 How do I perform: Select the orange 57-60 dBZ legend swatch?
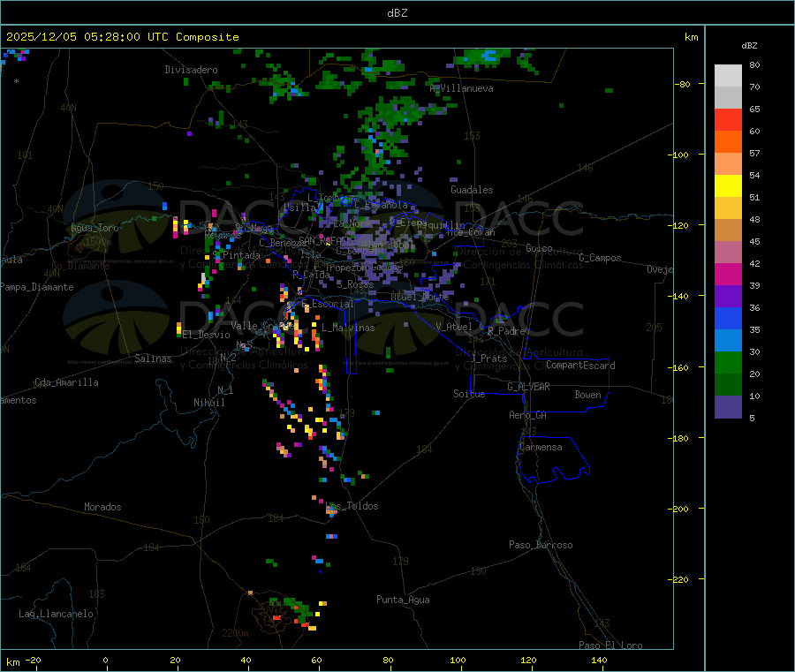click(x=728, y=142)
